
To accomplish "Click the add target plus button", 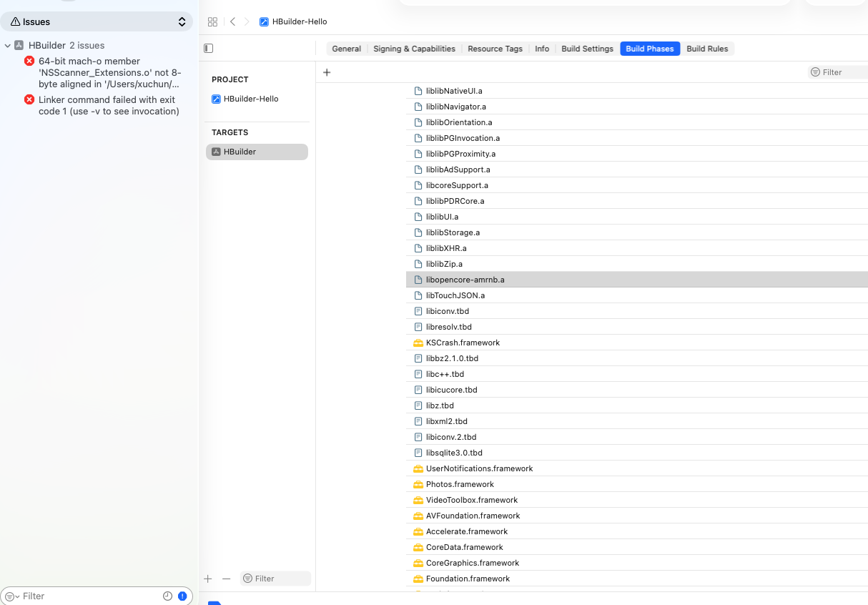I will [208, 579].
